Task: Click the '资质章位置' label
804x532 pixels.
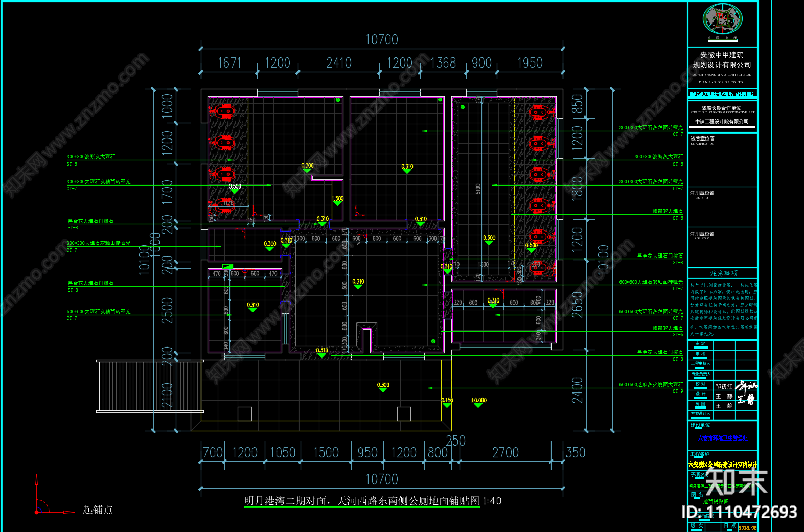Action: [702, 138]
